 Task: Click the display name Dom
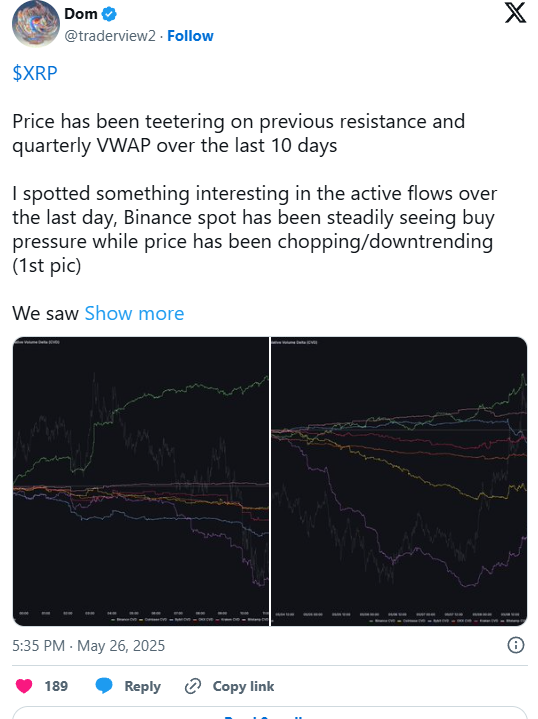click(81, 14)
